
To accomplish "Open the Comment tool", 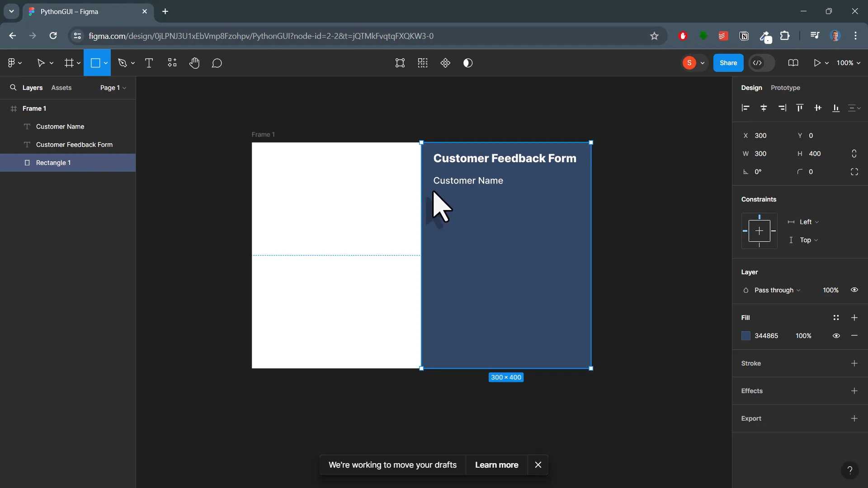I will pos(217,63).
